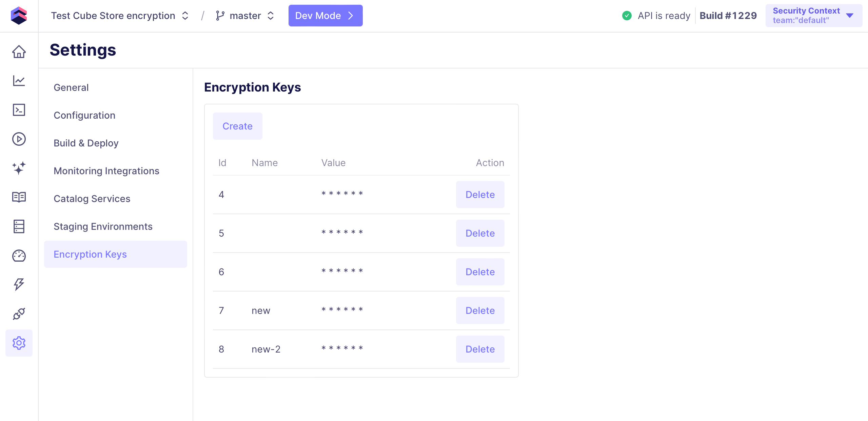Open the plug integrations sidebar icon
868x421 pixels.
[x=19, y=314]
